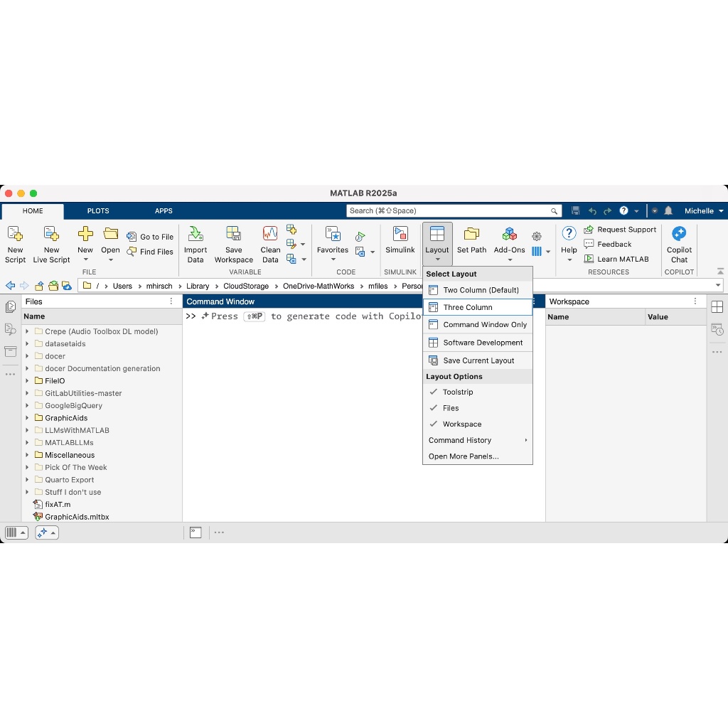
Task: Create a New Script
Action: [15, 245]
